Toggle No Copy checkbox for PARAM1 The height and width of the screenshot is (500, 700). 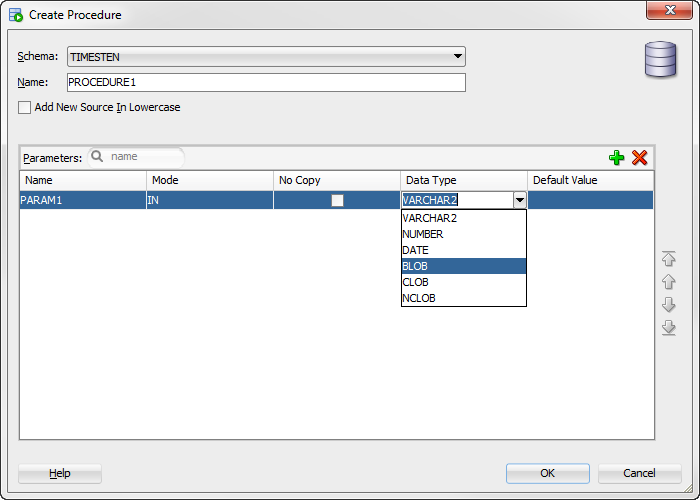pos(337,200)
